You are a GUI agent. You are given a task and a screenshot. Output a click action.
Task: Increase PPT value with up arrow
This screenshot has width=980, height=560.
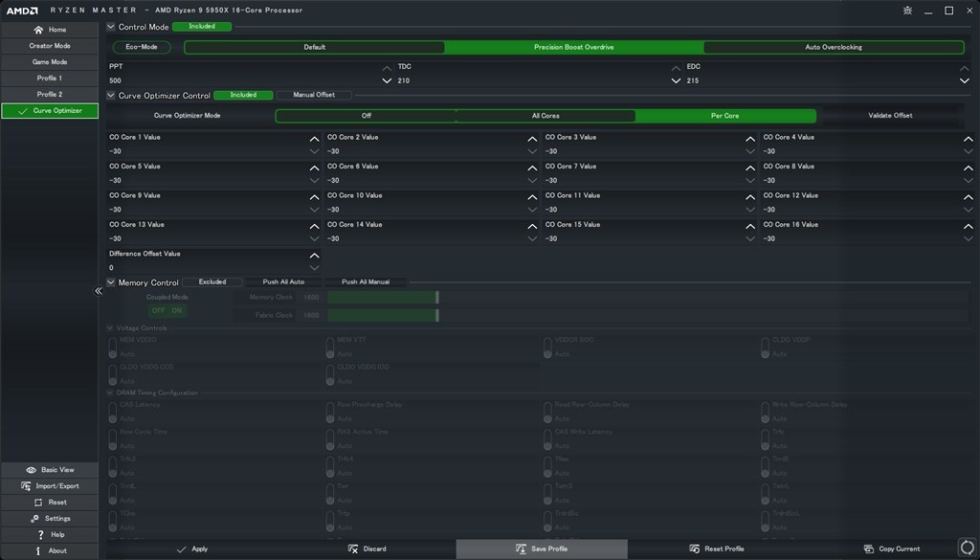(387, 68)
